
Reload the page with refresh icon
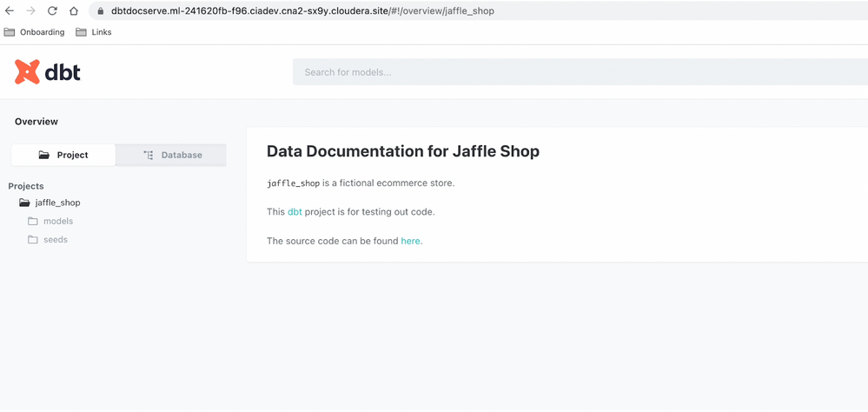pyautogui.click(x=53, y=10)
